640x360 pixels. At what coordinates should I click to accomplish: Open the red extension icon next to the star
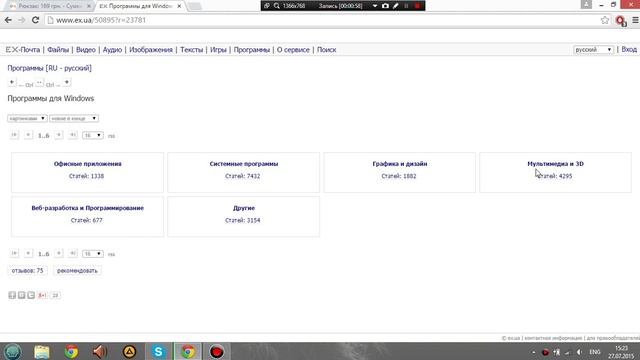[x=621, y=20]
